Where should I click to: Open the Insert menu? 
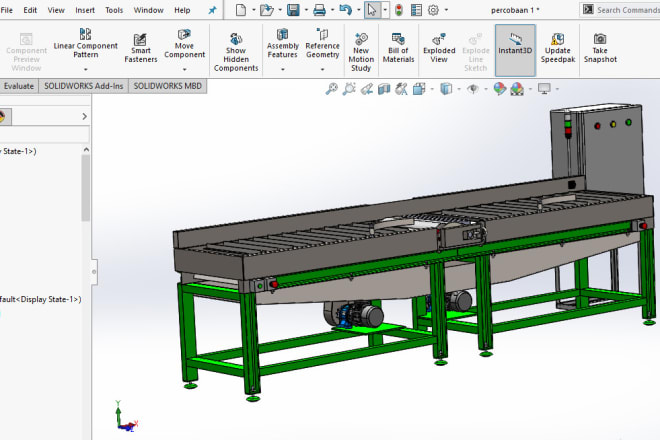pyautogui.click(x=85, y=10)
